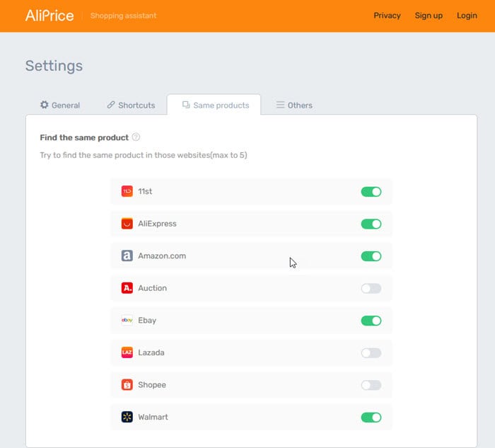Viewport: 495px width, 448px height.
Task: Click the 'Ebay' row label
Action: coord(147,321)
